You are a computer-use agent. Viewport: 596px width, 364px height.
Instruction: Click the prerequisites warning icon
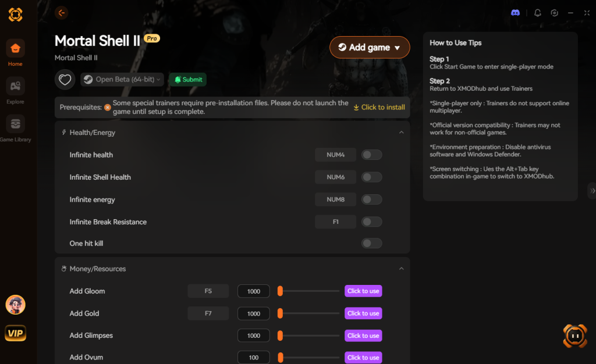[108, 108]
